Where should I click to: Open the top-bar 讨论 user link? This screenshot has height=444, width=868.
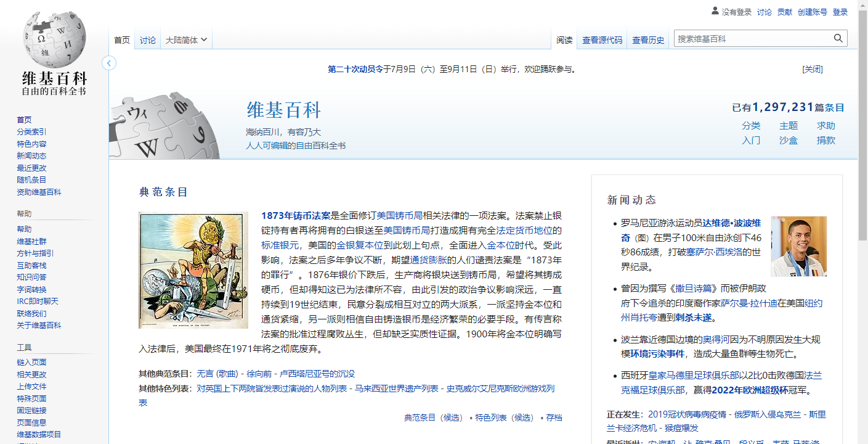[765, 12]
